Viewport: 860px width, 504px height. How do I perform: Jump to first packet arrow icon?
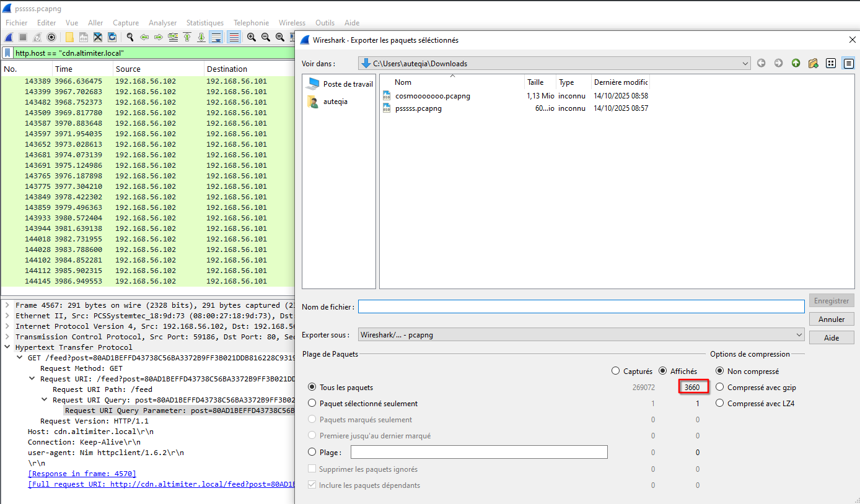187,37
